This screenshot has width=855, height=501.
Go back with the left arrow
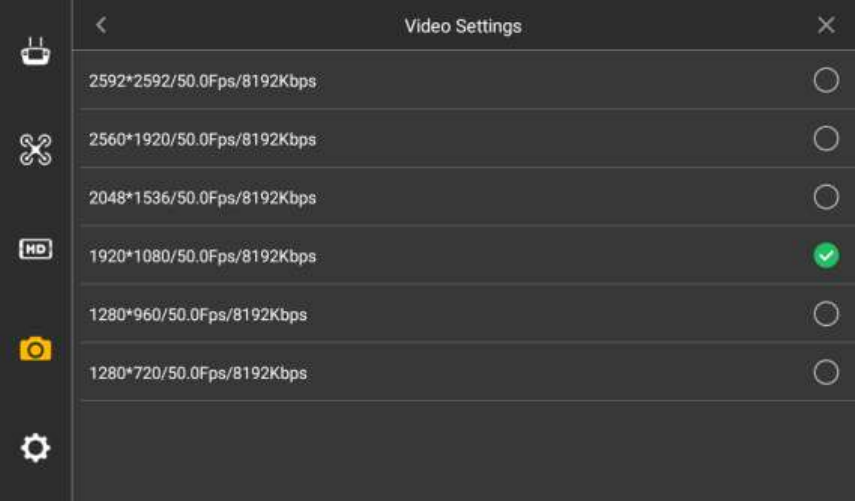(x=101, y=25)
